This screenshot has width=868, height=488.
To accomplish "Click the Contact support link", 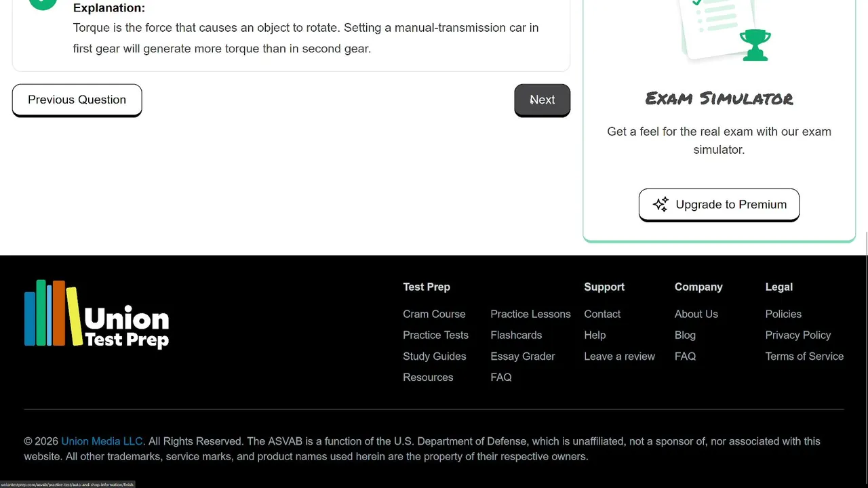I will (602, 314).
